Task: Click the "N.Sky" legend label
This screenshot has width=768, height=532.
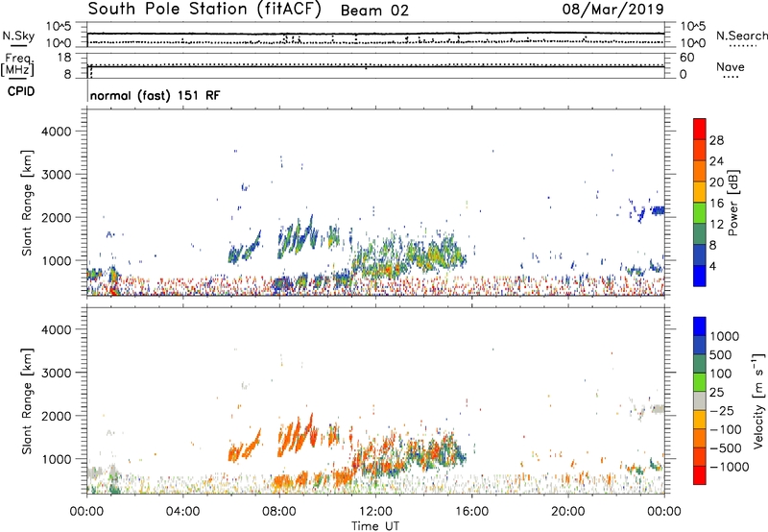Action: (18, 36)
